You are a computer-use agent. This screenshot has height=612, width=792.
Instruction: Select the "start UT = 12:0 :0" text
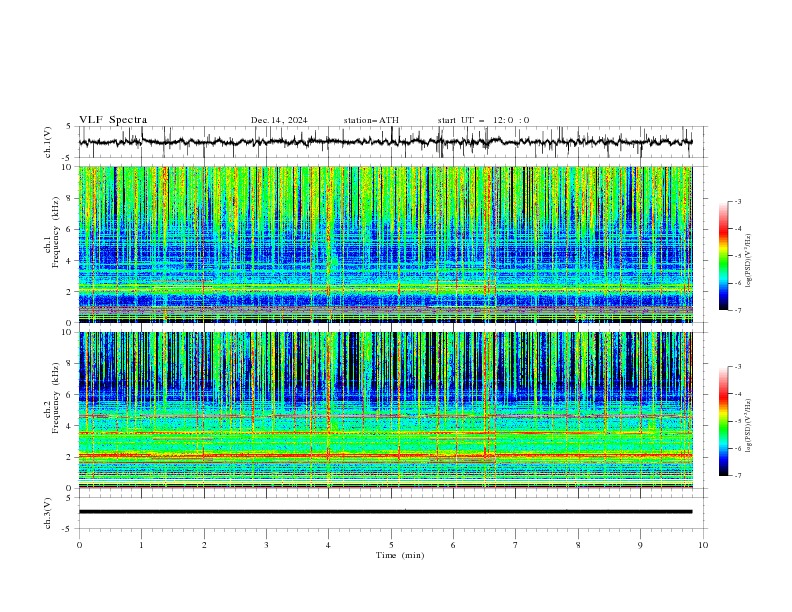coord(483,120)
